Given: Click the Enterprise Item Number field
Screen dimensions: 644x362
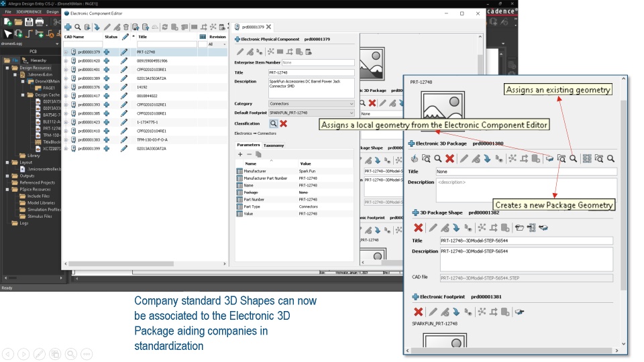Looking at the screenshot, I should (x=318, y=62).
